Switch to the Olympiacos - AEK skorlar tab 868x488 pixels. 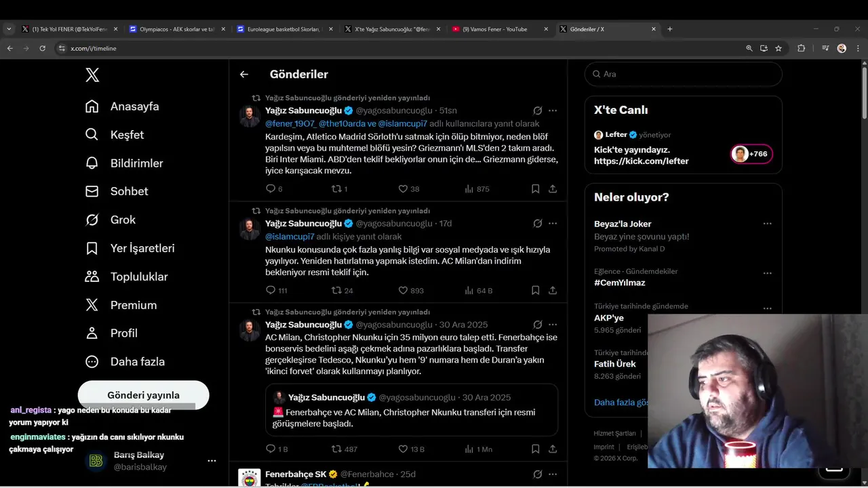[x=177, y=29]
